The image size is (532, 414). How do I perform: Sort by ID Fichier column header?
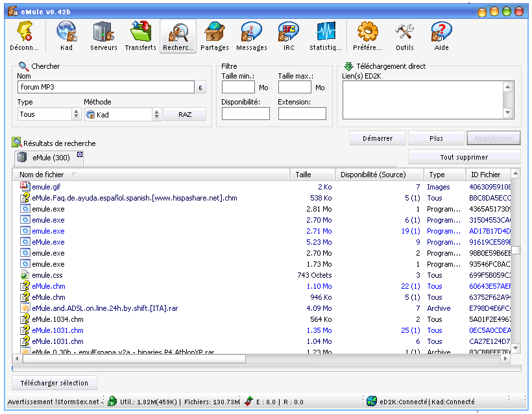tap(488, 175)
